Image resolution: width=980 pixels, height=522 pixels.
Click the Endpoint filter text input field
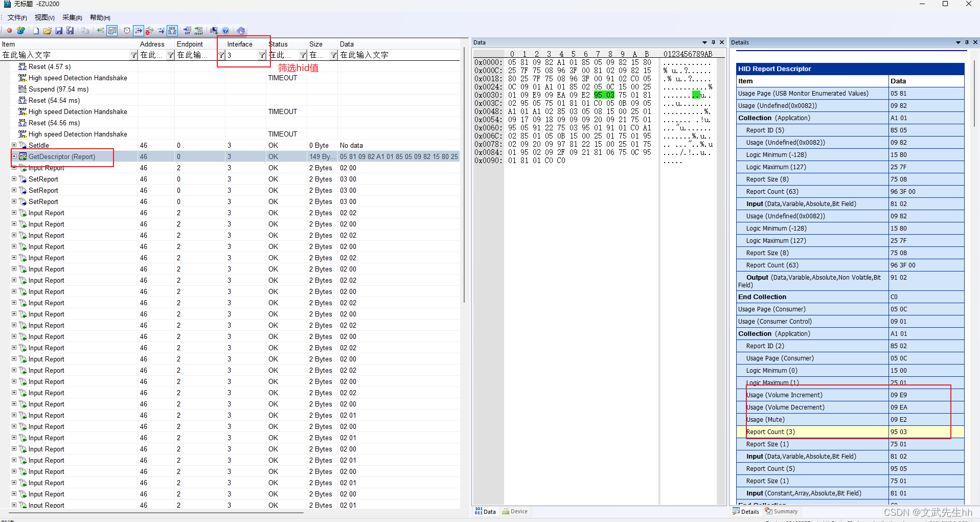(x=194, y=55)
